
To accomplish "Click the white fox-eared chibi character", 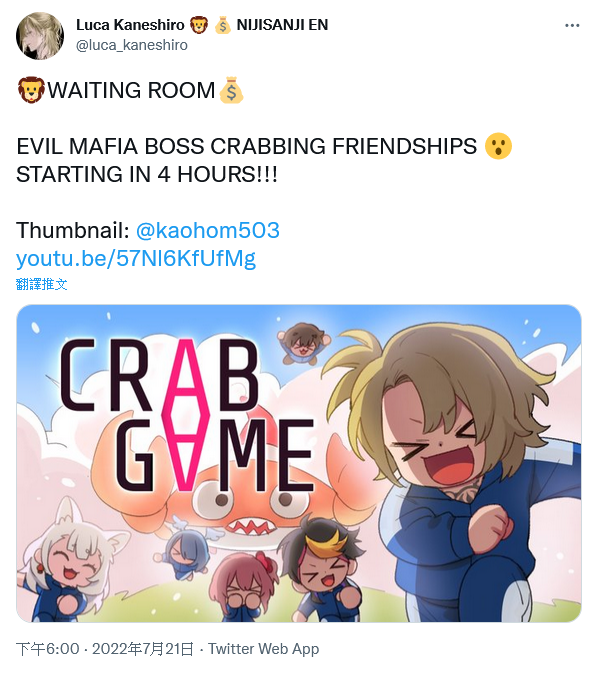I will tap(71, 562).
